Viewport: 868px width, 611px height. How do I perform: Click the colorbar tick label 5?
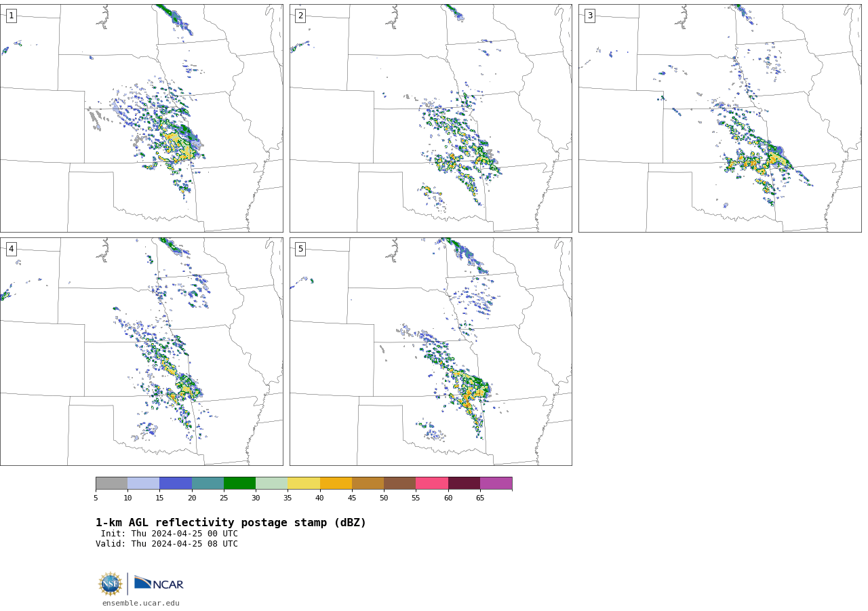[x=96, y=498]
